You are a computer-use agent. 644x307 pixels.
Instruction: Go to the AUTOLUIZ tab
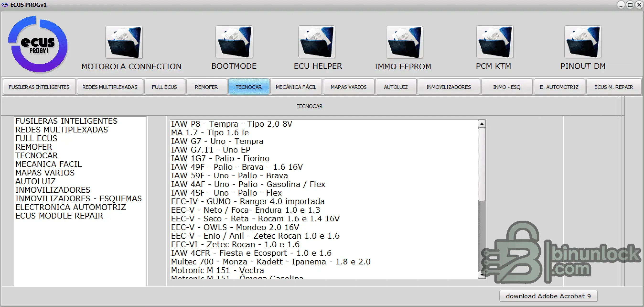tap(396, 87)
